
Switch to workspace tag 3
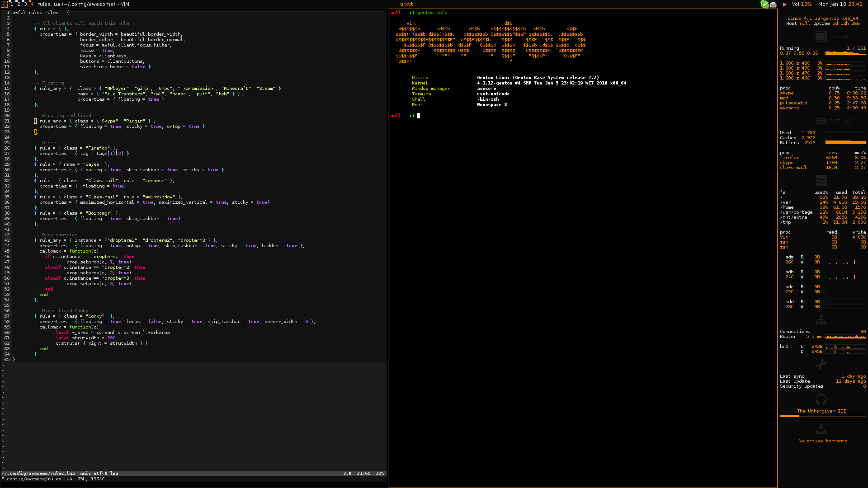click(25, 4)
